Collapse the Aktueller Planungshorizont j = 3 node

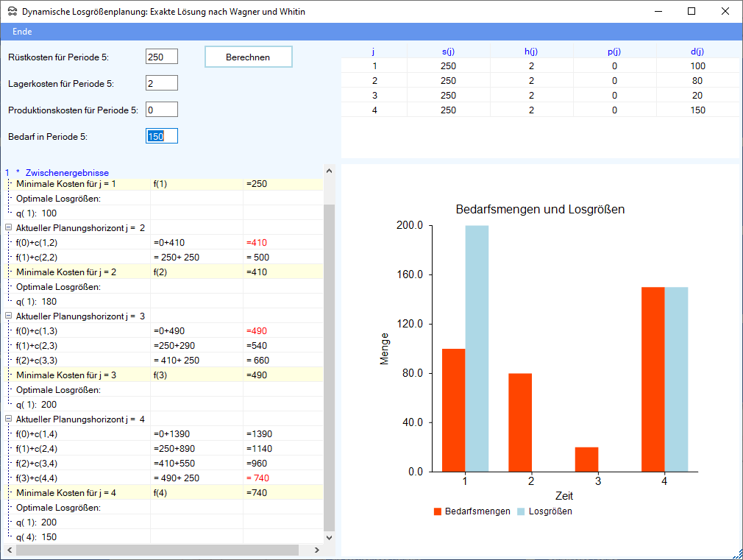click(8, 316)
